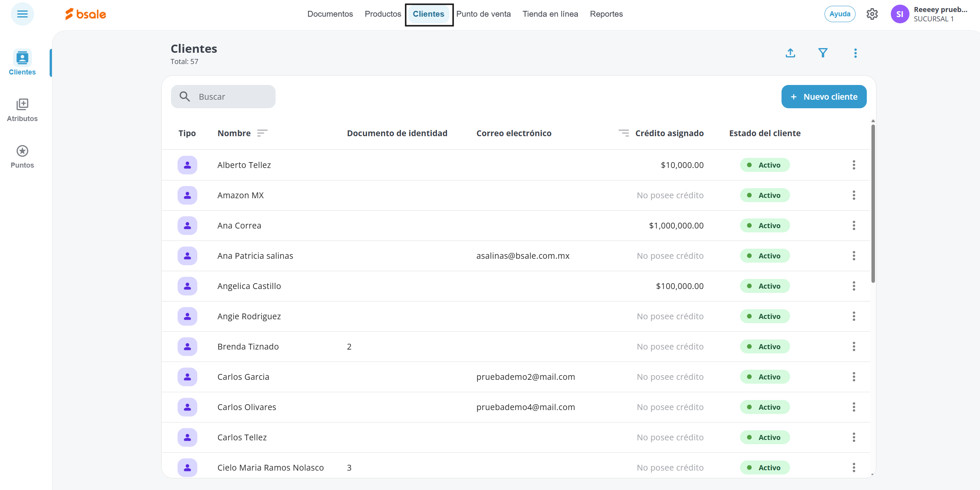Click the bsale logo

coord(86,14)
